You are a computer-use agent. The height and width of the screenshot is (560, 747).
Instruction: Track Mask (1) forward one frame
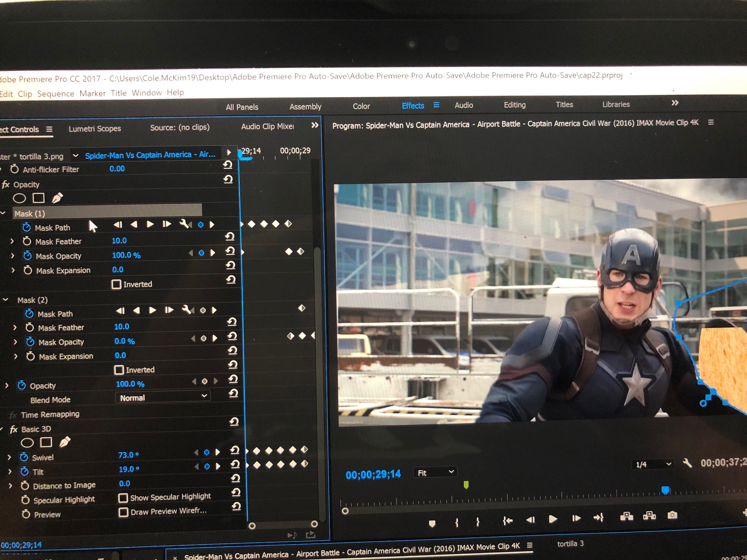167,224
